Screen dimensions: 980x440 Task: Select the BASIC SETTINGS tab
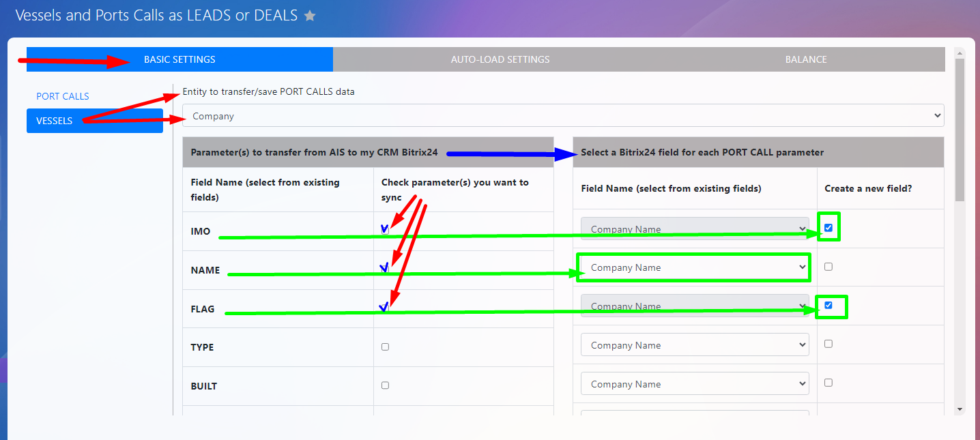[179, 59]
